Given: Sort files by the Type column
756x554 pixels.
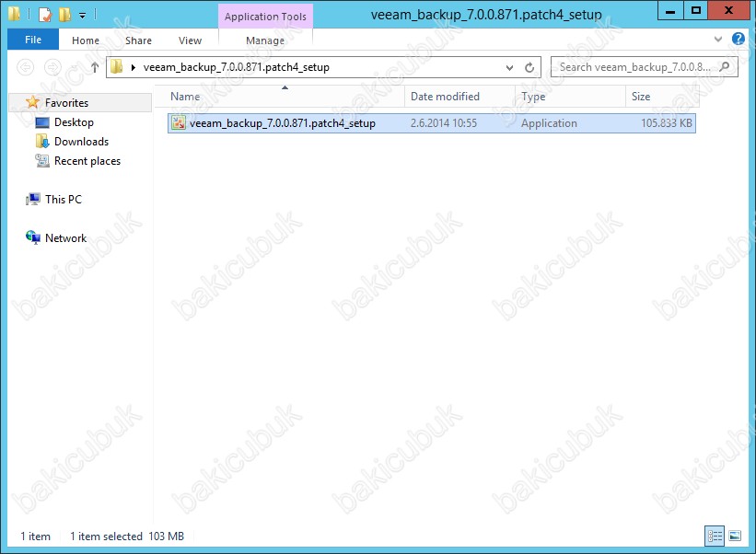Looking at the screenshot, I should point(570,97).
